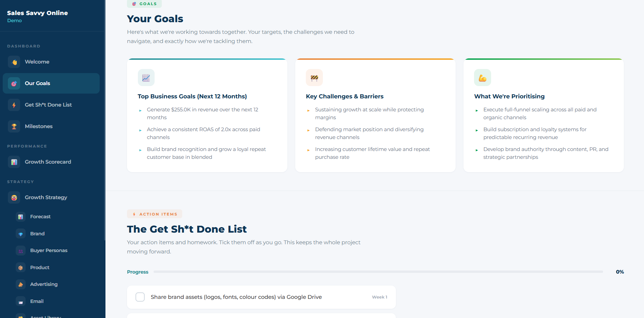
Task: Click the Advertising megaphone icon
Action: (20, 284)
